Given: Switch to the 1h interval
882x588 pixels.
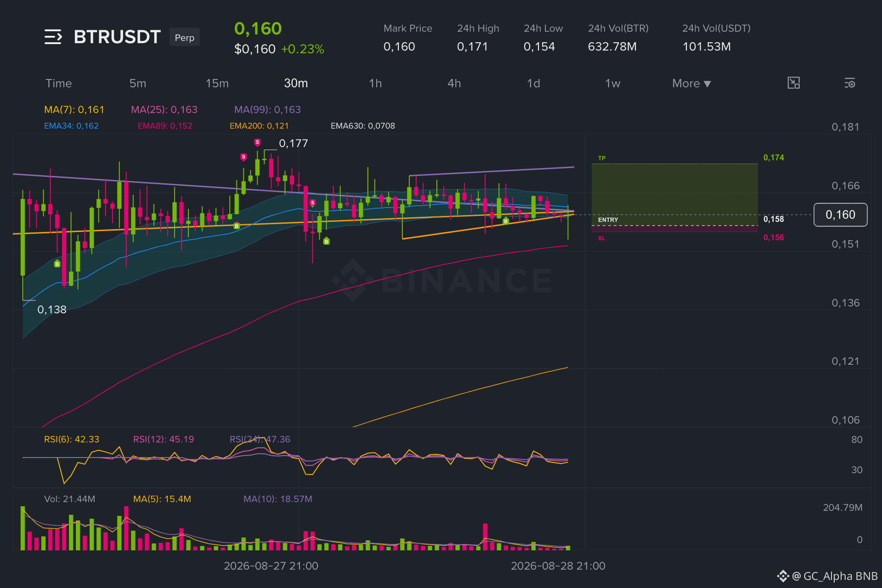Looking at the screenshot, I should (375, 83).
